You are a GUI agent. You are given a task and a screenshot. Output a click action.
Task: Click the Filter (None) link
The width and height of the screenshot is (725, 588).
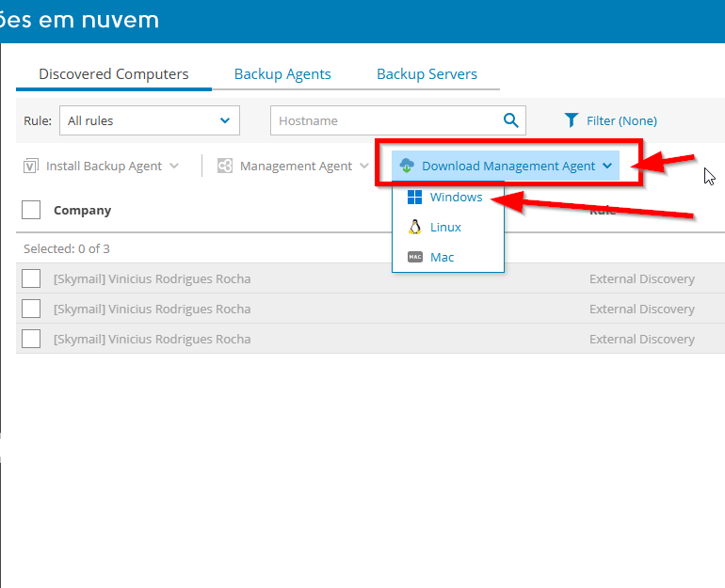pyautogui.click(x=621, y=120)
